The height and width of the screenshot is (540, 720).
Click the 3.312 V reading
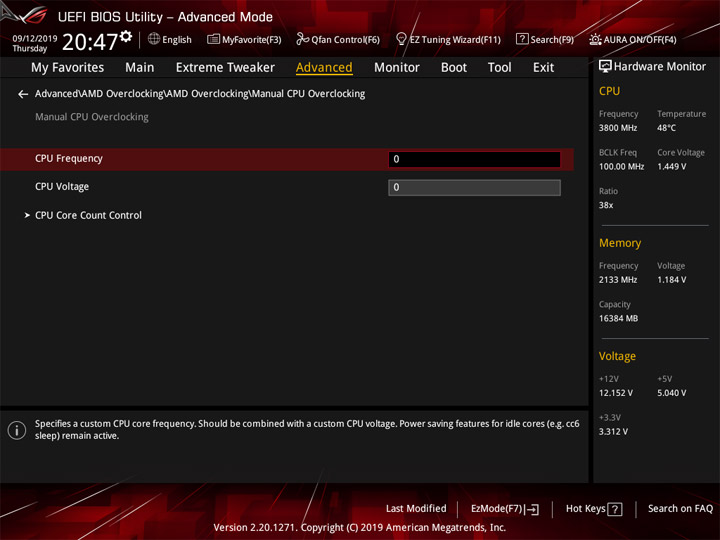[613, 432]
